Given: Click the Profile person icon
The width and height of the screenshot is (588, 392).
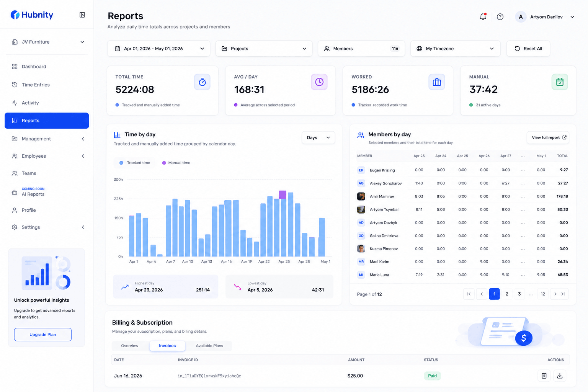Looking at the screenshot, I should pyautogui.click(x=15, y=210).
